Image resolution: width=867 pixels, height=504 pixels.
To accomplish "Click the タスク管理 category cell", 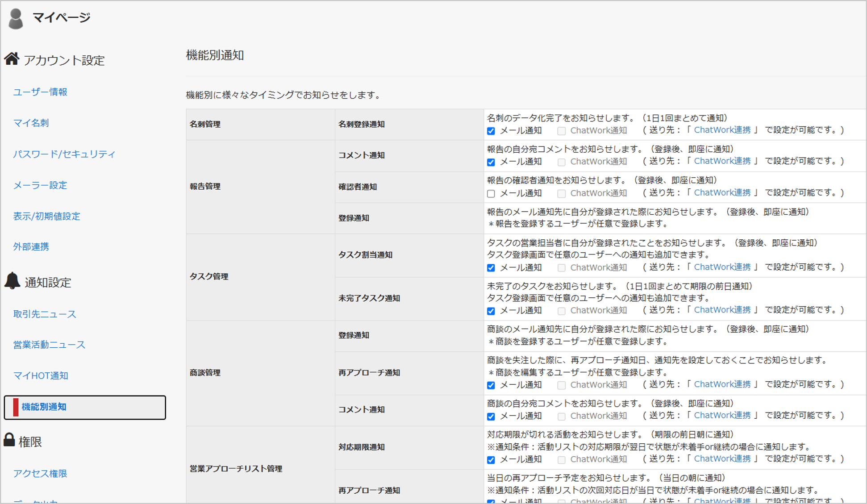I will click(260, 277).
